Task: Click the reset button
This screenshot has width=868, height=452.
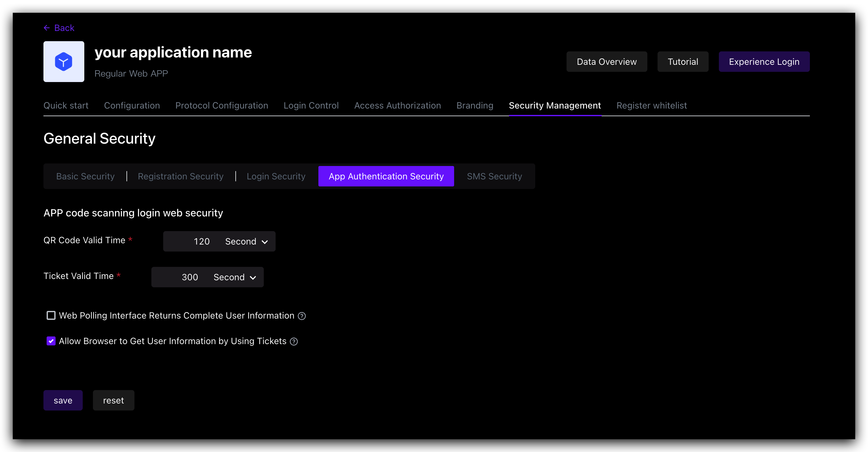Action: pos(114,400)
